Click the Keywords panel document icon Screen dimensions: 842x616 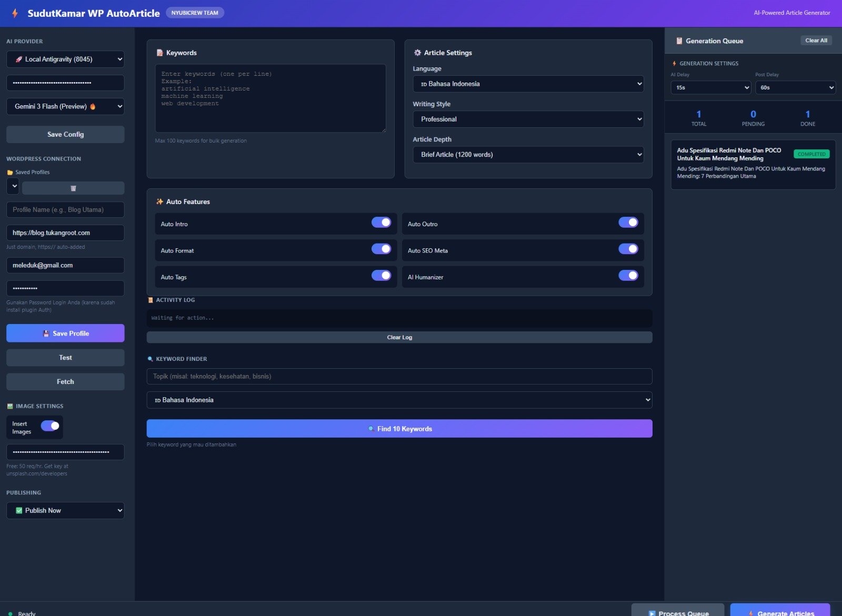coord(159,53)
